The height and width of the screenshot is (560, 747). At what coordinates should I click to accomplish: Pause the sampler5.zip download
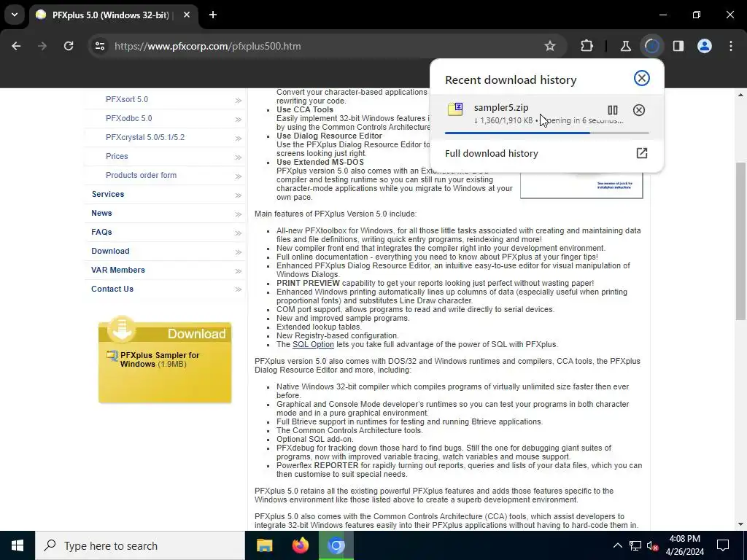click(613, 111)
